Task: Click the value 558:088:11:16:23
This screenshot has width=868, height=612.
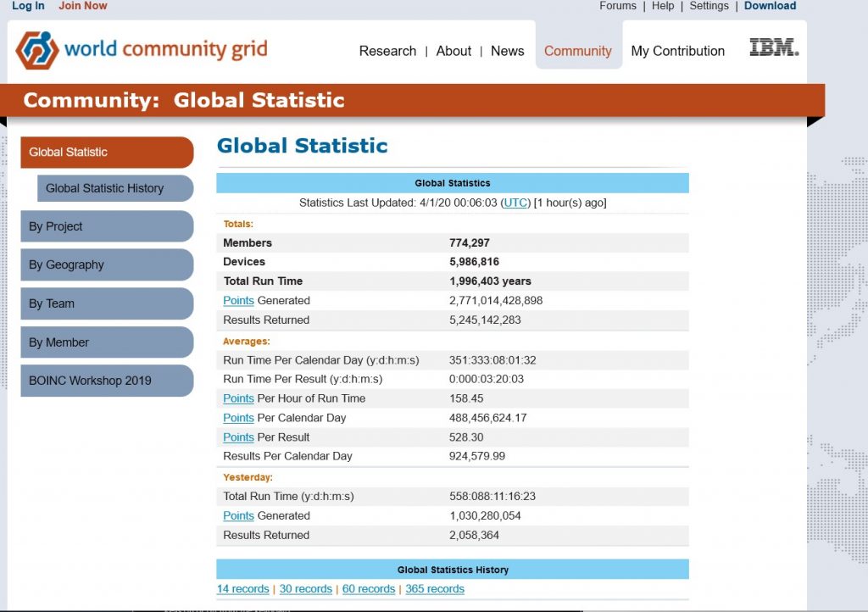Action: (492, 497)
